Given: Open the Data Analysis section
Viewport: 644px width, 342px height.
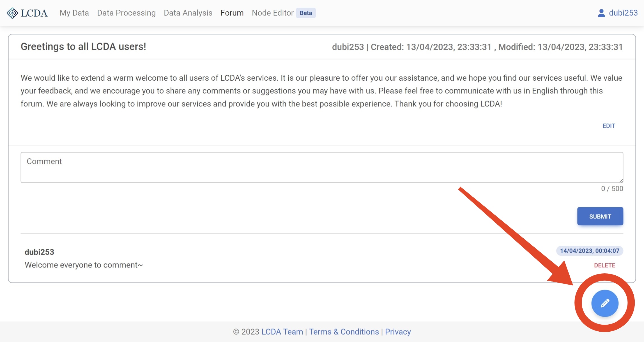Looking at the screenshot, I should point(188,13).
